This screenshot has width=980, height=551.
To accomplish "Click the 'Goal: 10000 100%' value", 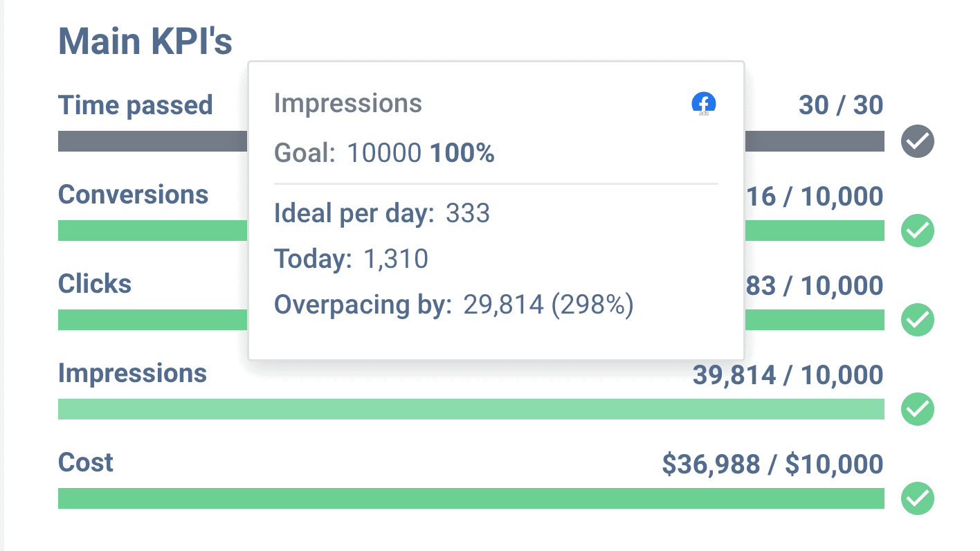I will coord(385,153).
